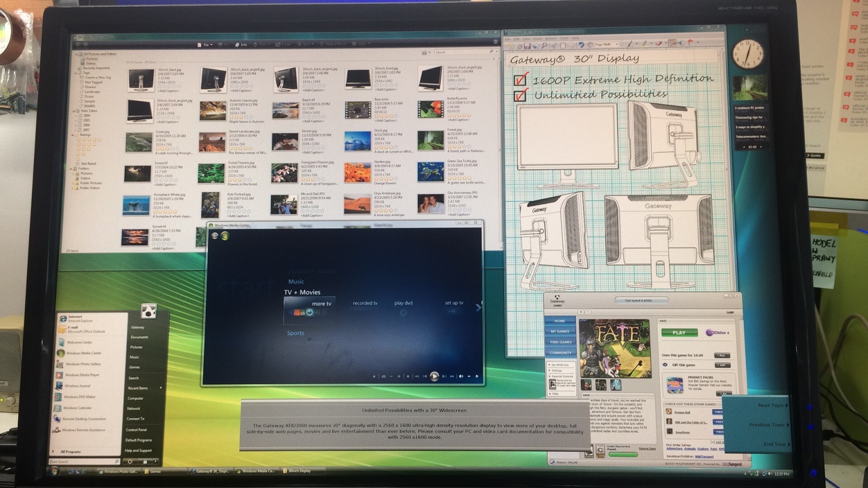Click the Info button in Photo Gallery toolbar
The width and height of the screenshot is (868, 488).
point(242,44)
